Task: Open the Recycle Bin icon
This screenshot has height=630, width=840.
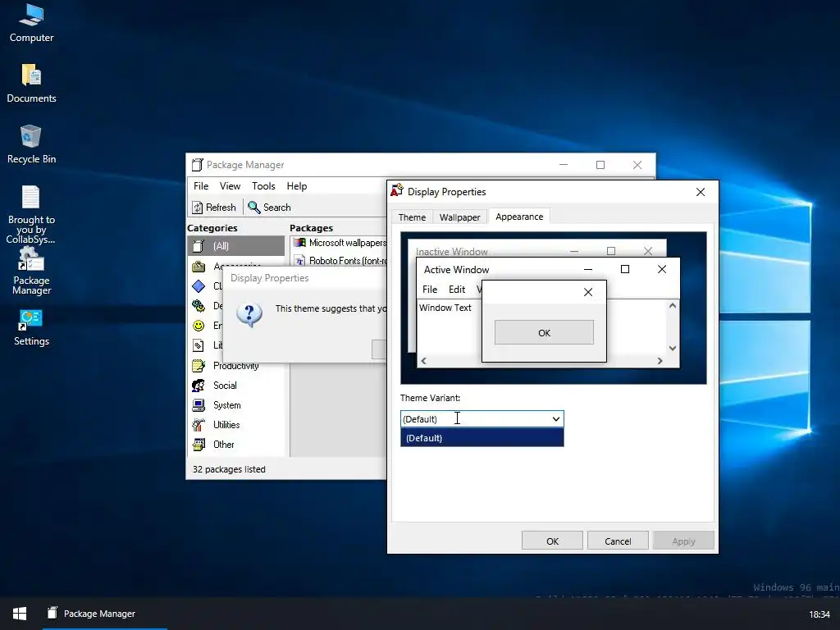Action: pyautogui.click(x=31, y=144)
